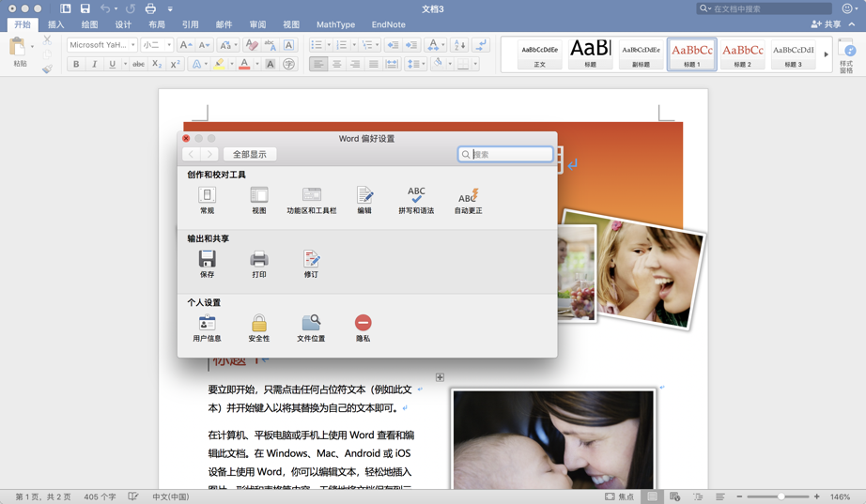Switch to the EndNote ribbon tab
This screenshot has height=504, width=866.
click(x=388, y=24)
